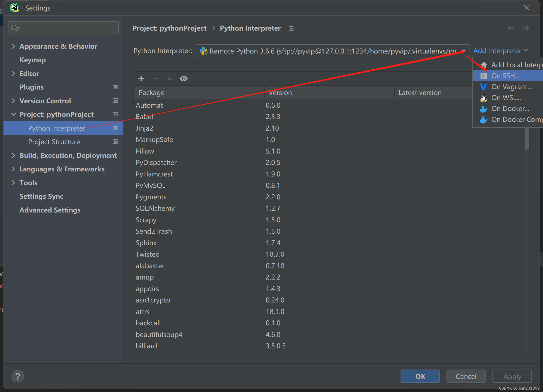
Task: Click the upgrade package arrow icon
Action: (170, 78)
